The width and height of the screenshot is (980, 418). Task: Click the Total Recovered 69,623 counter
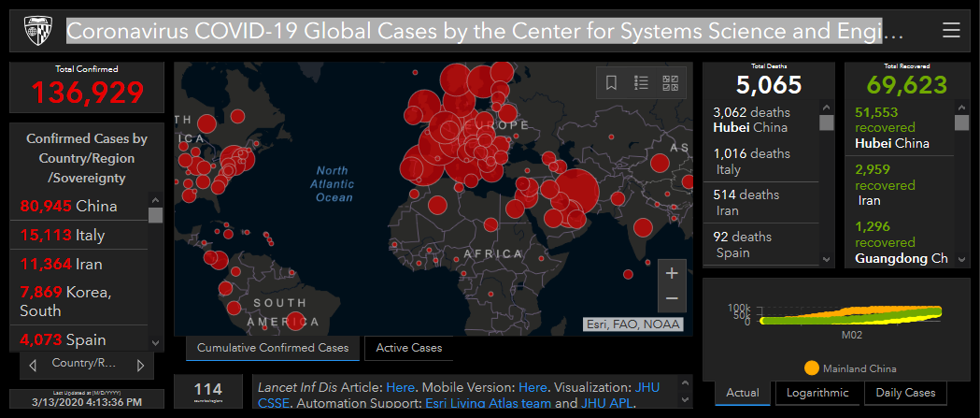coord(907,79)
